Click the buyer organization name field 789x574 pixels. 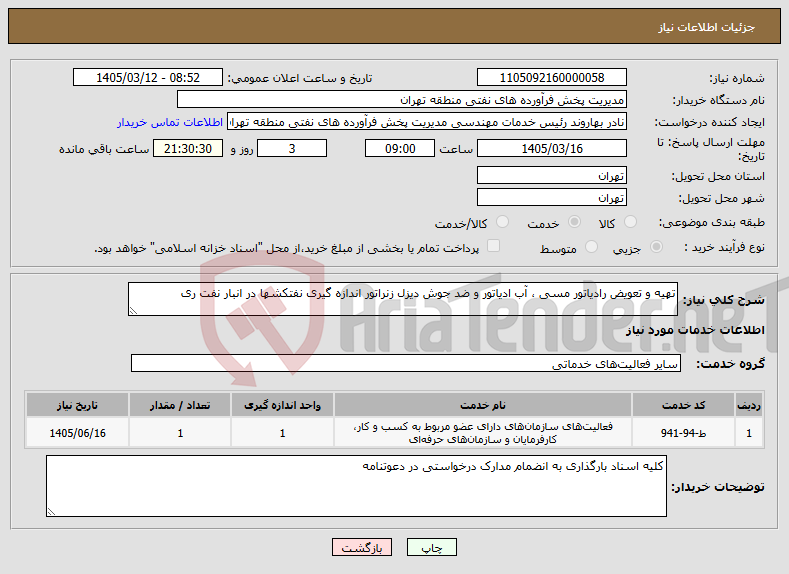coord(402,100)
